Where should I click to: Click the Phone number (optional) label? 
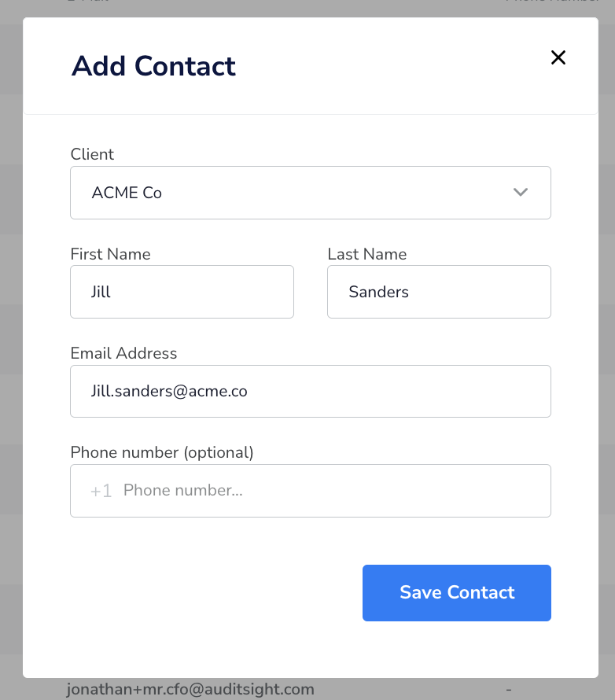pyautogui.click(x=162, y=452)
